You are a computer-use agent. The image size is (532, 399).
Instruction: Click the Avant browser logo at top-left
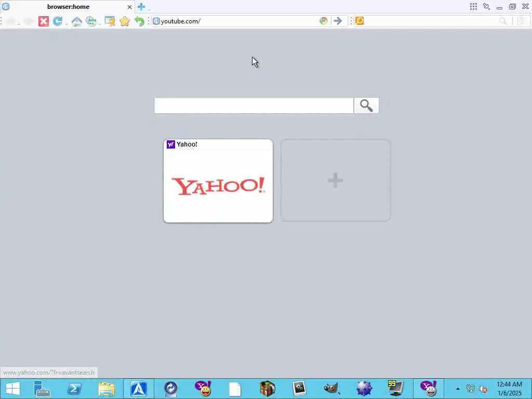pos(6,6)
